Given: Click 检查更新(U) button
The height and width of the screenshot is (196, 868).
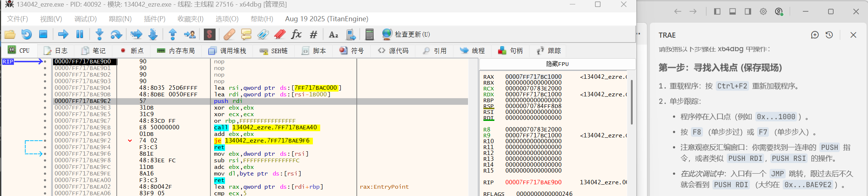Looking at the screenshot, I should 406,34.
